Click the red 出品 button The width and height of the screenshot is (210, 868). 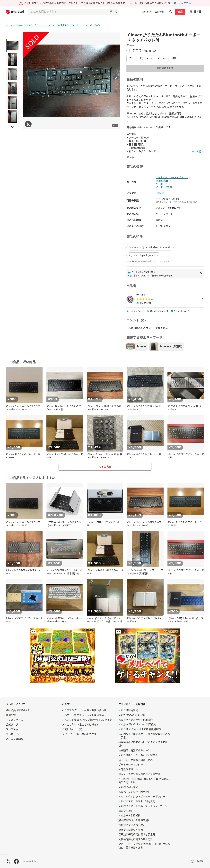click(180, 12)
